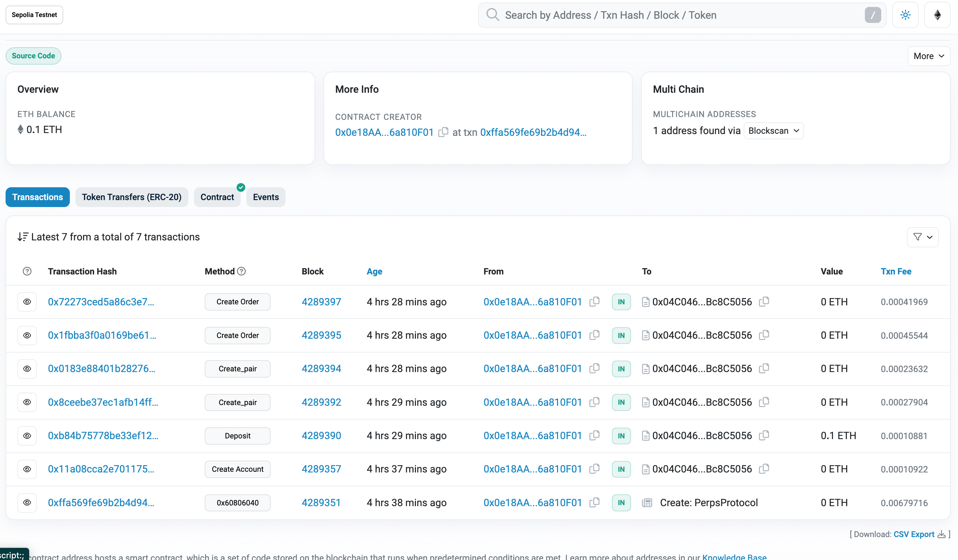Open the Ethereum network icon top right
Image resolution: width=958 pixels, height=560 pixels.
pos(937,15)
